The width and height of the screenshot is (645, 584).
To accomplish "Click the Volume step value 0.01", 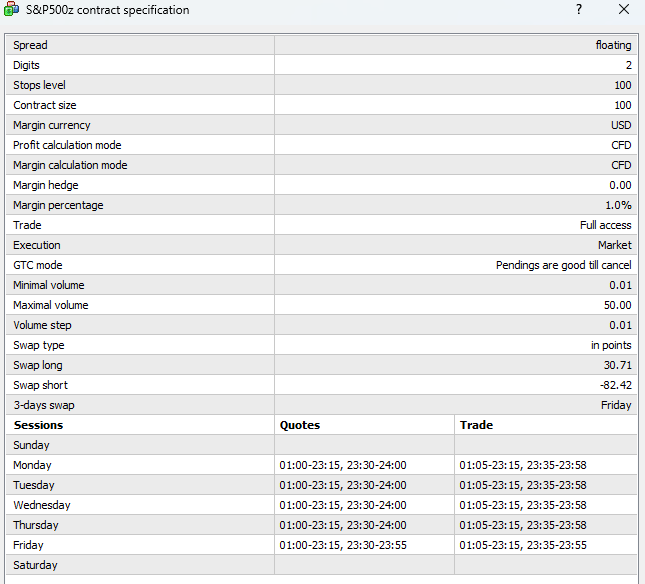I will tap(620, 325).
